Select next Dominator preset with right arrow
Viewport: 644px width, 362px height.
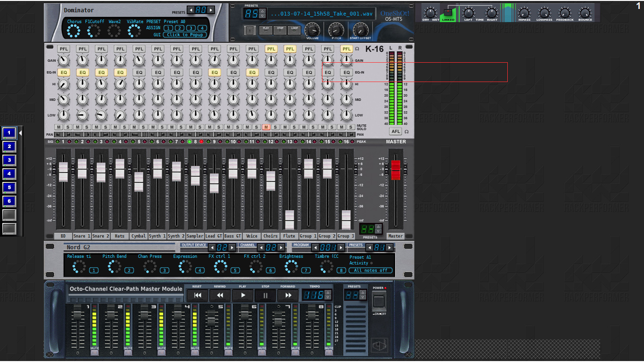coord(211,10)
